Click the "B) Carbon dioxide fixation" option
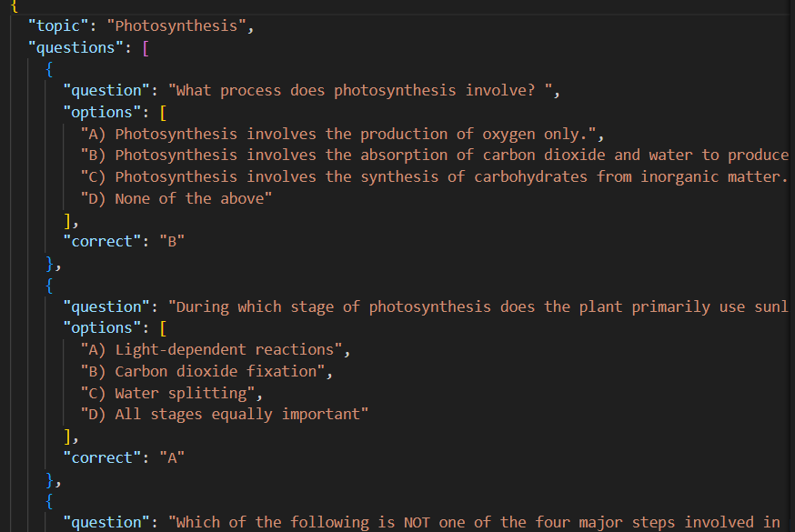This screenshot has height=532, width=795. [206, 371]
